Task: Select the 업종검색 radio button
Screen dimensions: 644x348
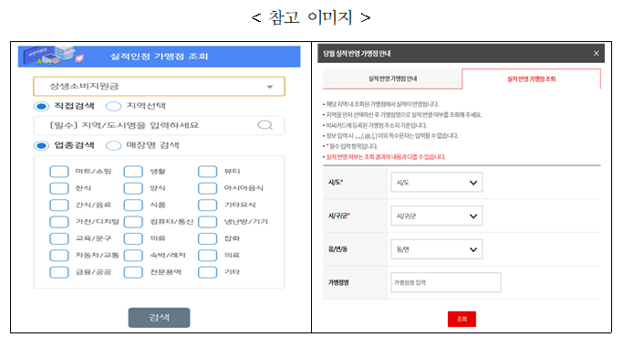Action: coord(41,145)
